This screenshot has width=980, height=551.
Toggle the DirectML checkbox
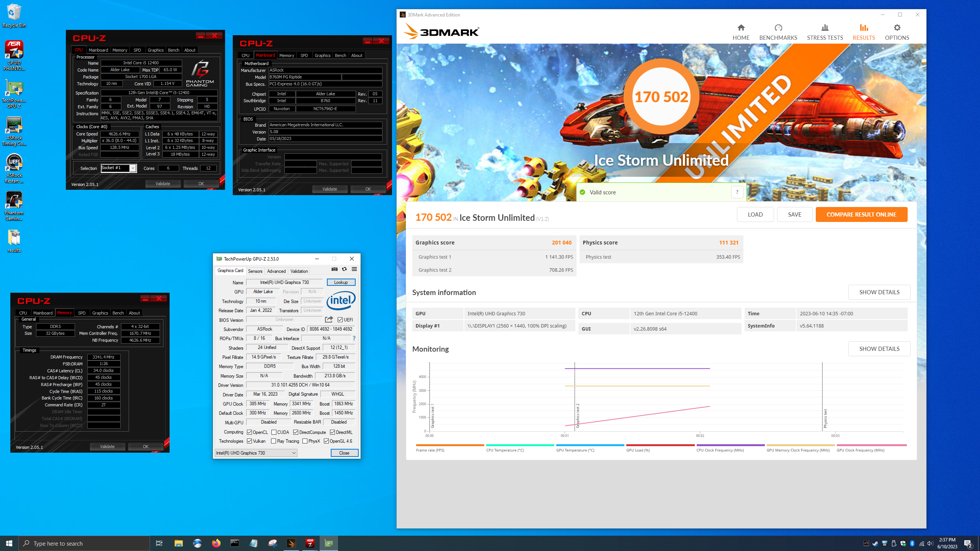pyautogui.click(x=332, y=432)
